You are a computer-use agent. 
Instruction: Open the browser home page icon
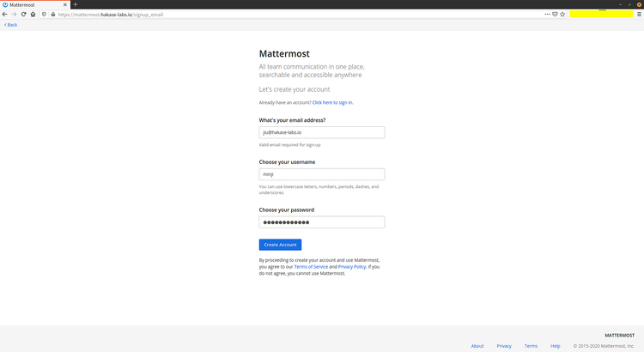[33, 15]
